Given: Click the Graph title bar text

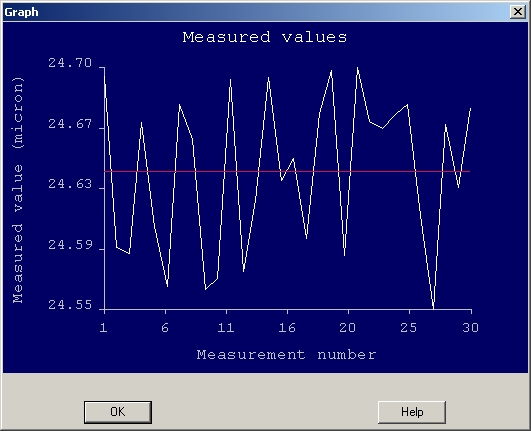Looking at the screenshot, I should click(x=21, y=12).
